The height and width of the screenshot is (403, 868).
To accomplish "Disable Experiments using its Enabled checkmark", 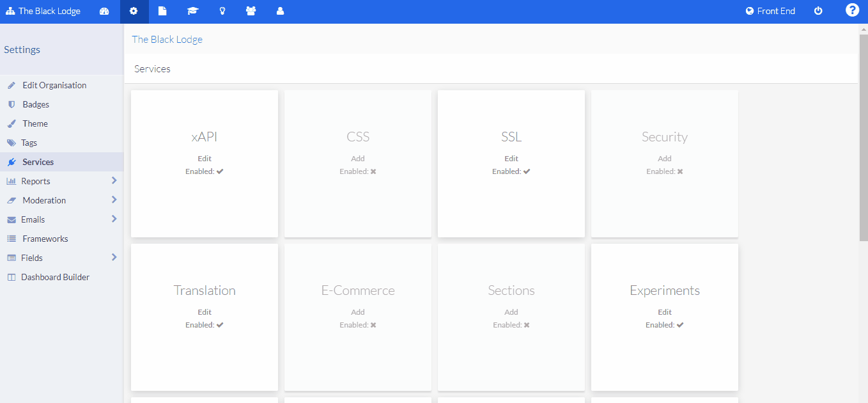I will [x=681, y=324].
